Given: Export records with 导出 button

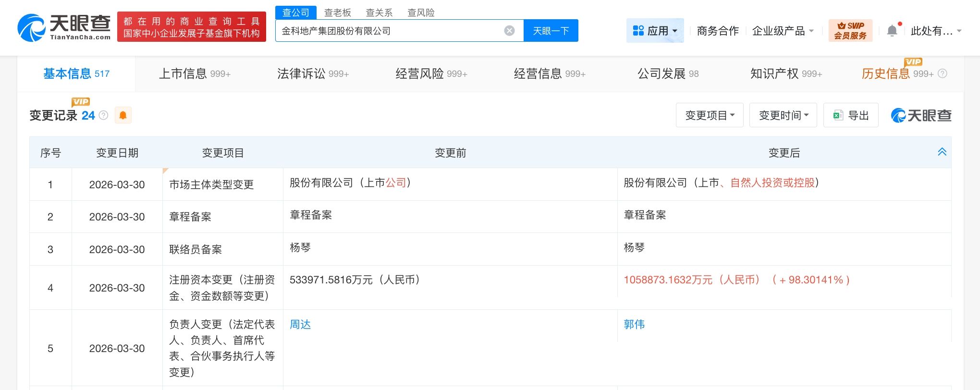Looking at the screenshot, I should (851, 115).
